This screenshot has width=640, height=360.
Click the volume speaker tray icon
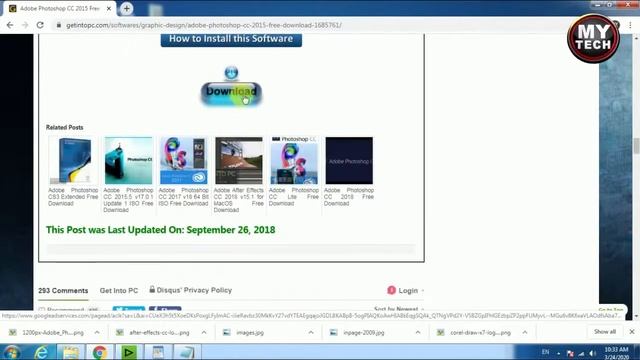[x=593, y=353]
